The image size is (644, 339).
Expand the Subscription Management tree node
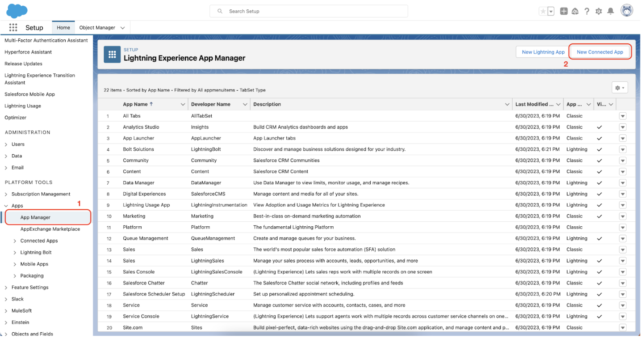click(6, 194)
